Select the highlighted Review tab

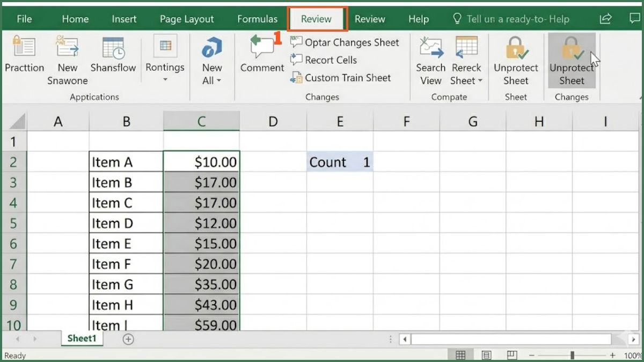click(317, 18)
